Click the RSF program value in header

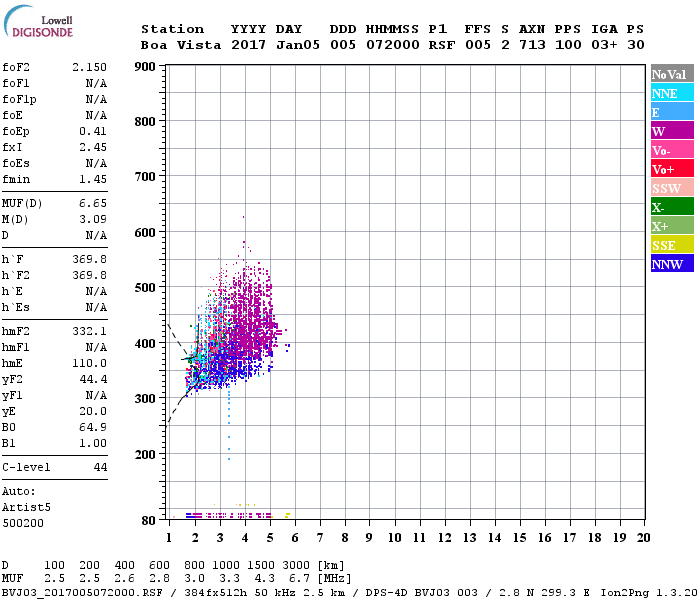(x=442, y=45)
